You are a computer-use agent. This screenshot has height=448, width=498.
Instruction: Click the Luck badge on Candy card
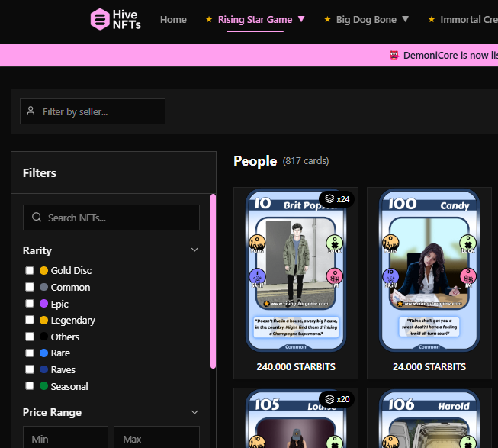click(x=464, y=243)
